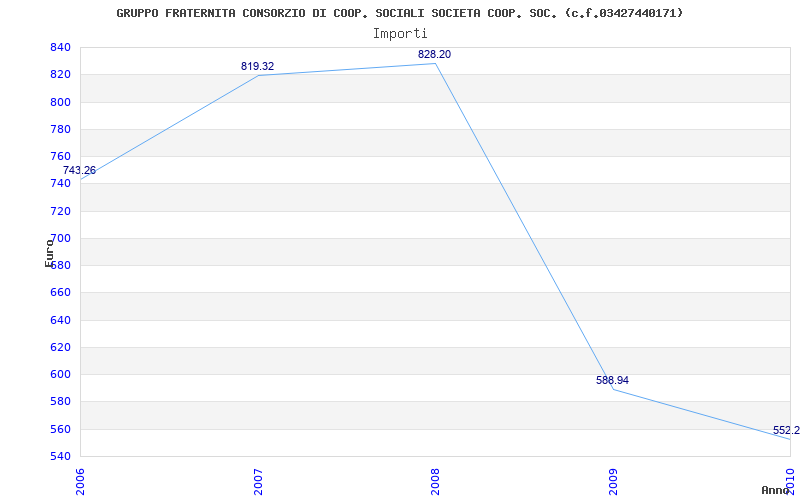The image size is (800, 500).
Task: Click the 660 y-axis value
Action: coord(60,293)
